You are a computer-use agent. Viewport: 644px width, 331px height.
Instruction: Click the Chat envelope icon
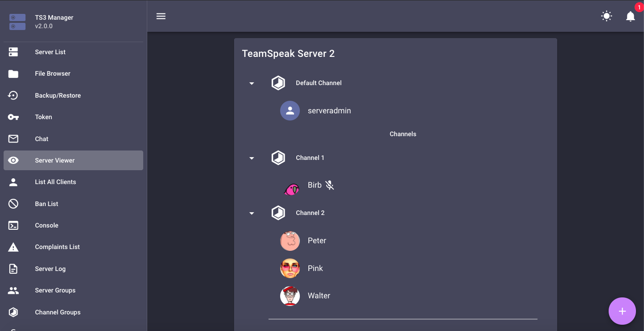tap(13, 139)
